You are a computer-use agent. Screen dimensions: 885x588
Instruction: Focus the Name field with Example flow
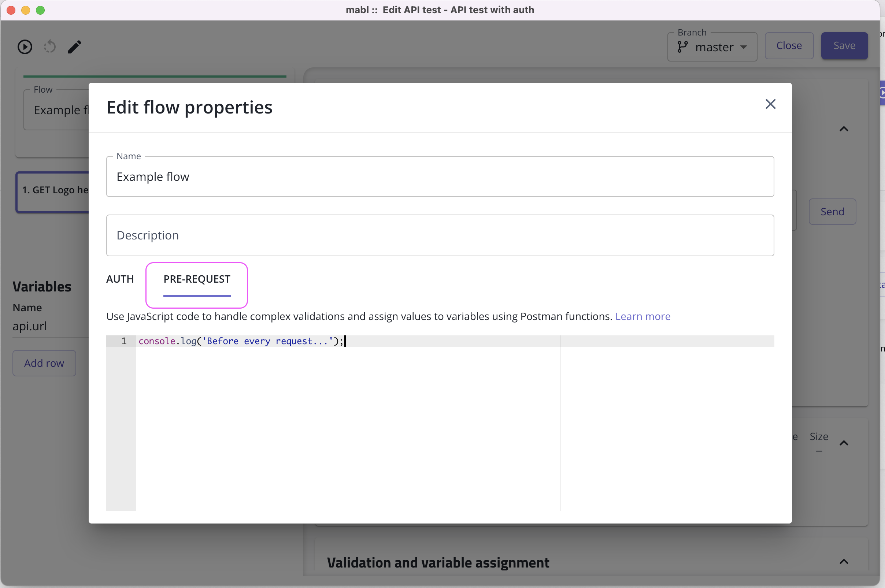[x=440, y=176]
